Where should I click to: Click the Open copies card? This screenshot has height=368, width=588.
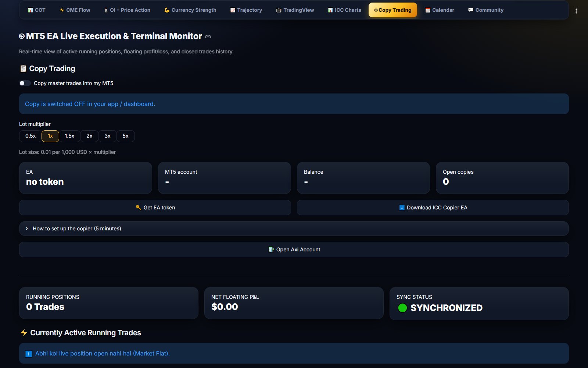coord(502,178)
